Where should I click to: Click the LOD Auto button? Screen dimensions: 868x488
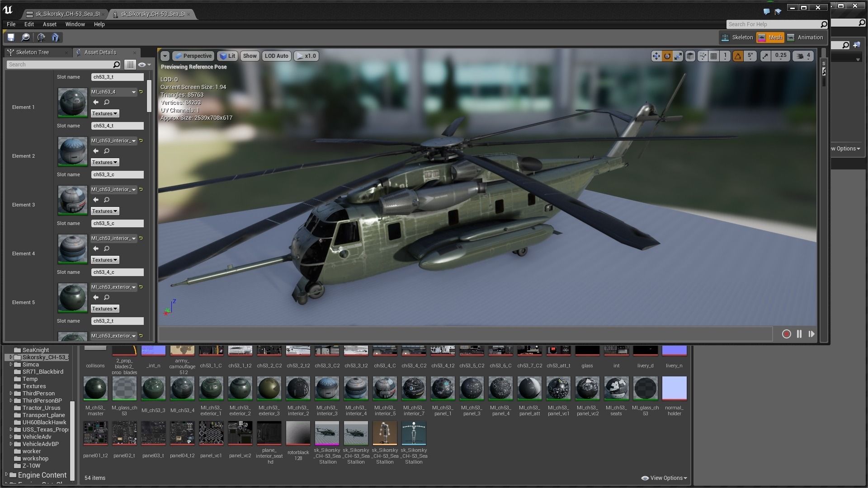coord(276,56)
